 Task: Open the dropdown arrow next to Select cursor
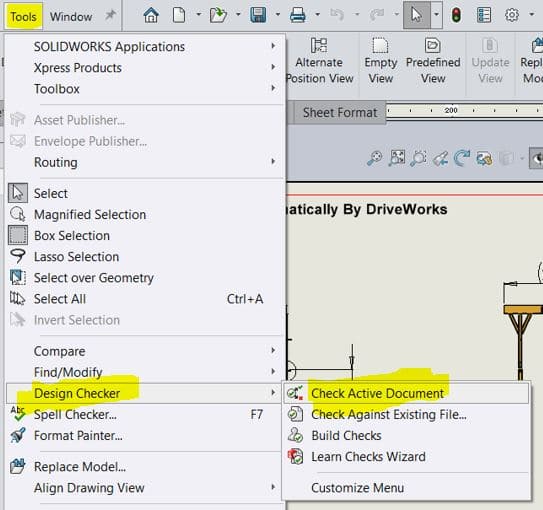click(x=436, y=15)
